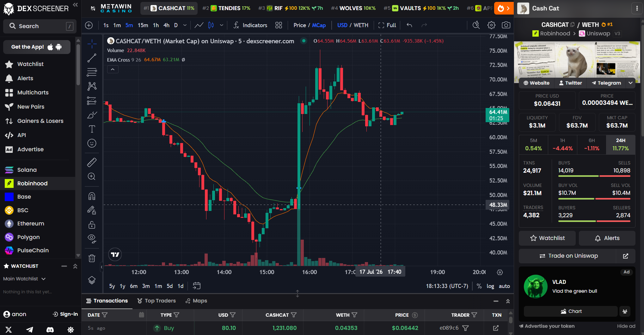Open New Pairs in sidebar
Viewport: 644px width, 335px height.
click(31, 107)
